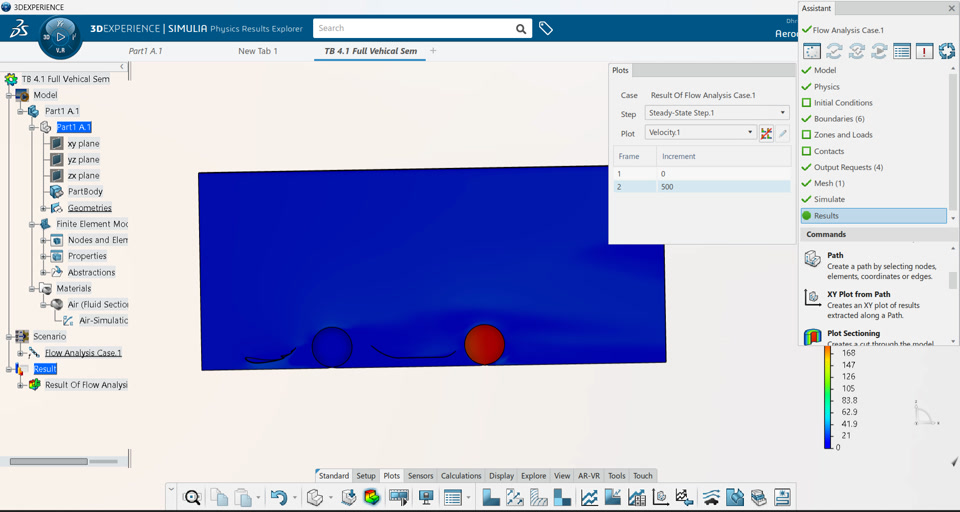The image size is (960, 512).
Task: Click the hatched section plot icon
Action: coord(538,497)
